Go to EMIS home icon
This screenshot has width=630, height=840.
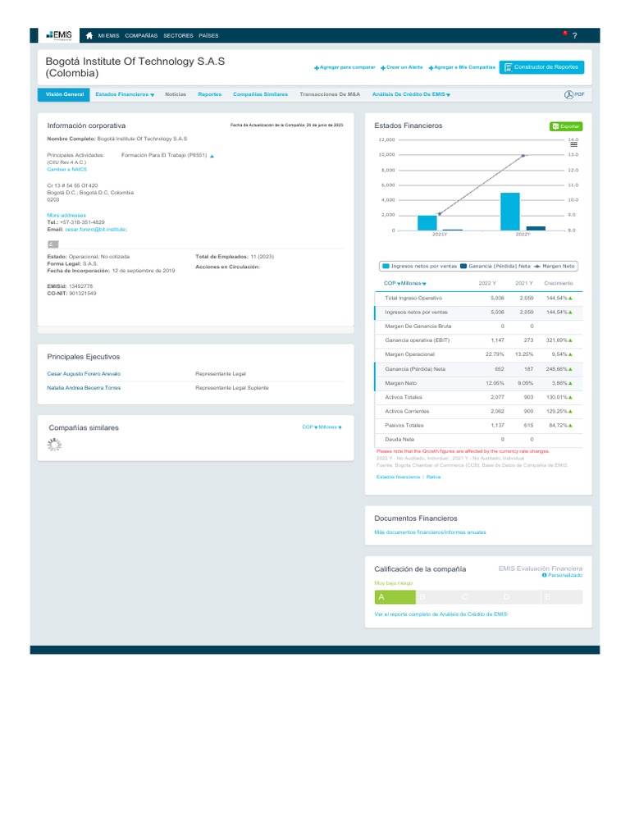(89, 35)
